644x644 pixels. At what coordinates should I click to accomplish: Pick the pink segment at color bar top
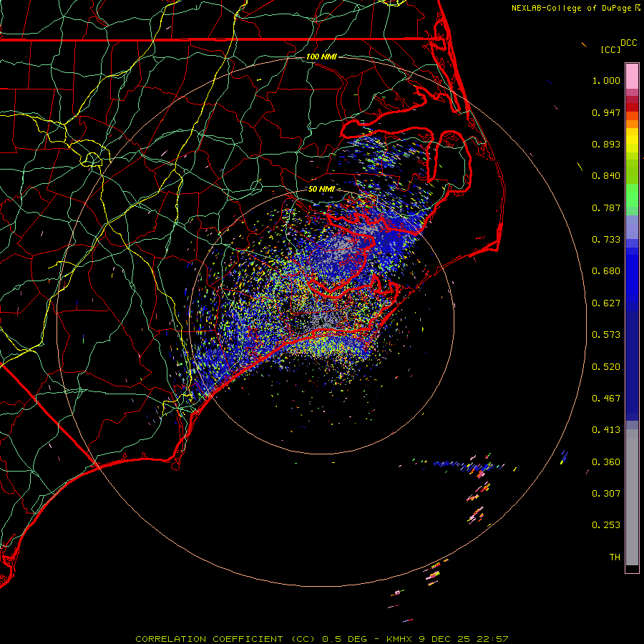(632, 76)
